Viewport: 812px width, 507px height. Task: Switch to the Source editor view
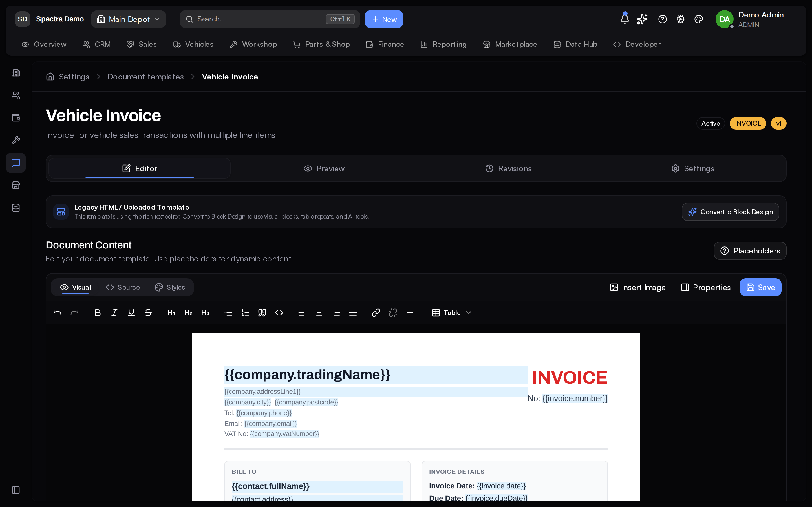(123, 287)
